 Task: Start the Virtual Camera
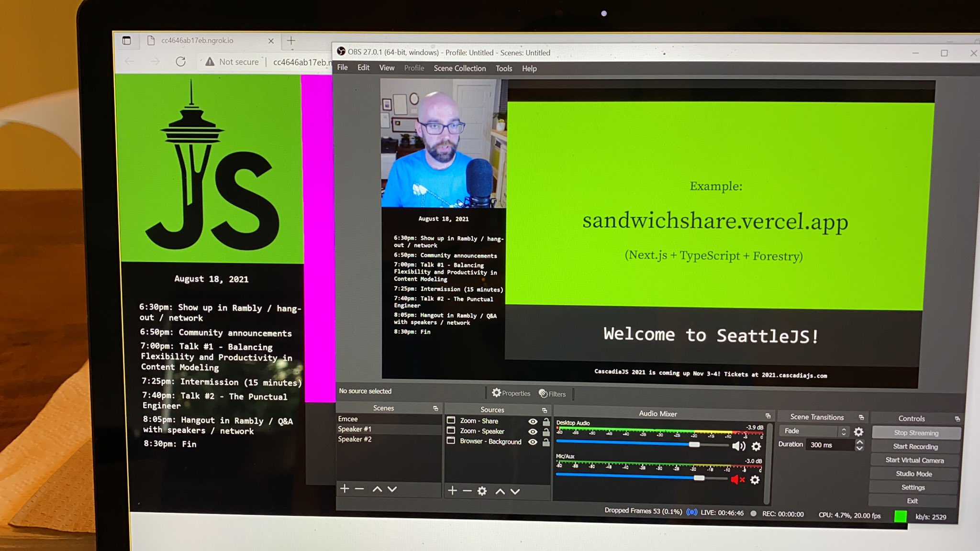pos(914,460)
